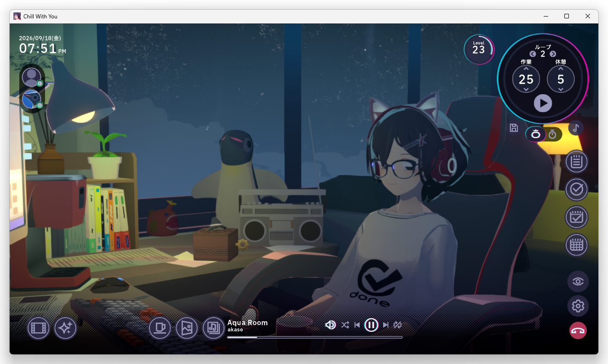Screen dimensions: 608x364
Task: Click the date 2026/09/18
Action: pos(40,38)
